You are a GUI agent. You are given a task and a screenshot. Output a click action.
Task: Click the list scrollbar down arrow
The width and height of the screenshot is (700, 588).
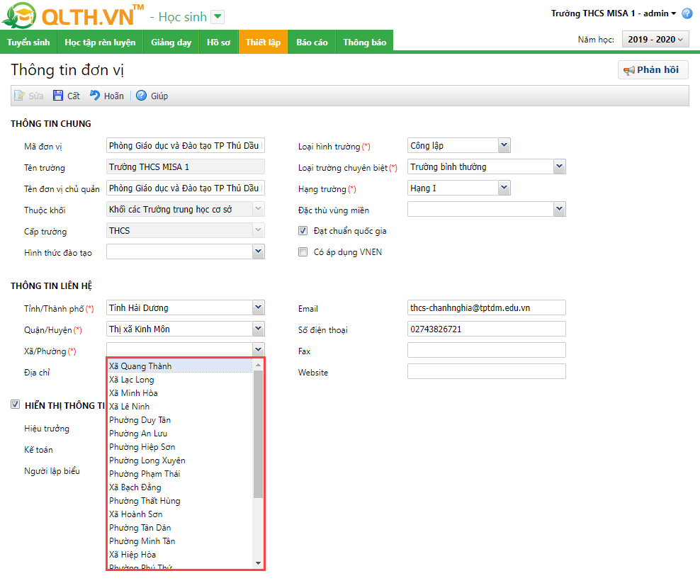coord(258,563)
